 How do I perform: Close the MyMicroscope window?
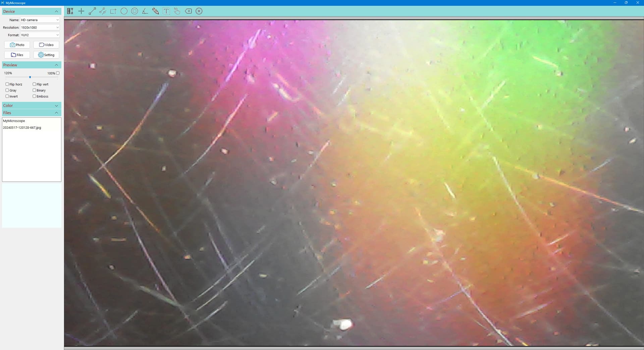point(638,3)
